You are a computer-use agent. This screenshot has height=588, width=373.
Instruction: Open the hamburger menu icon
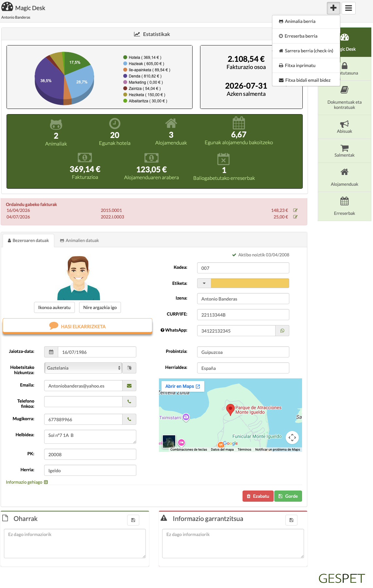pos(348,8)
